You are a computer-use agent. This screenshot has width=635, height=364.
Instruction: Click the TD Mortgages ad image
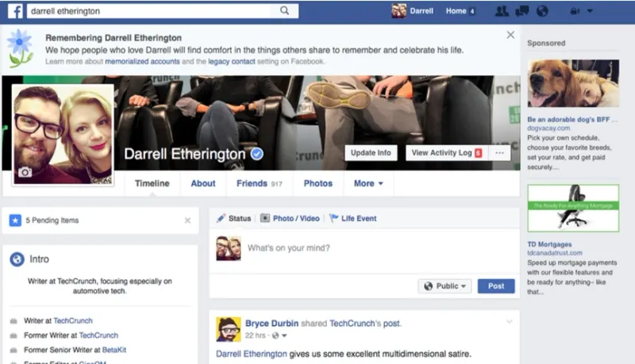tap(573, 209)
